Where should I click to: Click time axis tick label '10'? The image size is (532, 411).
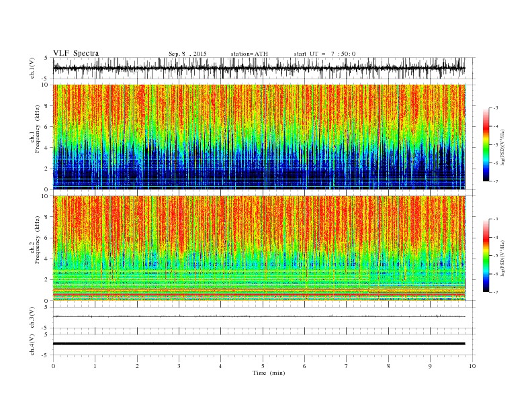click(x=472, y=366)
